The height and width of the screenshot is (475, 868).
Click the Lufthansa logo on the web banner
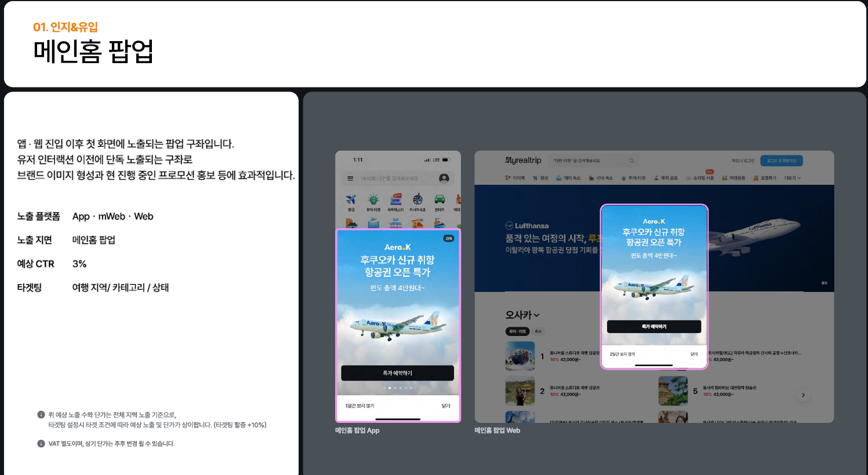click(x=527, y=225)
